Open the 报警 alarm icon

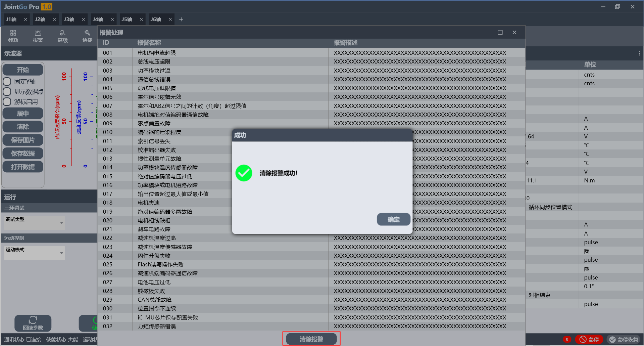pyautogui.click(x=38, y=36)
